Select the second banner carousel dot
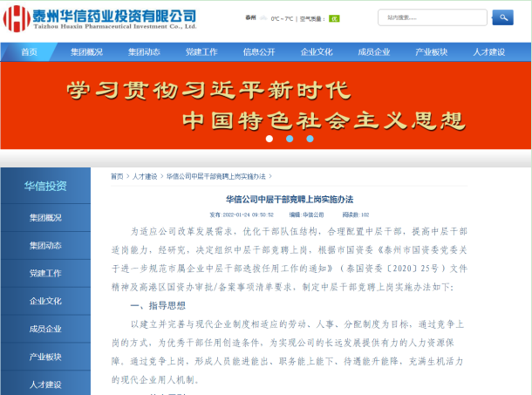Screen dimensions: 532x395 pyautogui.click(x=290, y=138)
